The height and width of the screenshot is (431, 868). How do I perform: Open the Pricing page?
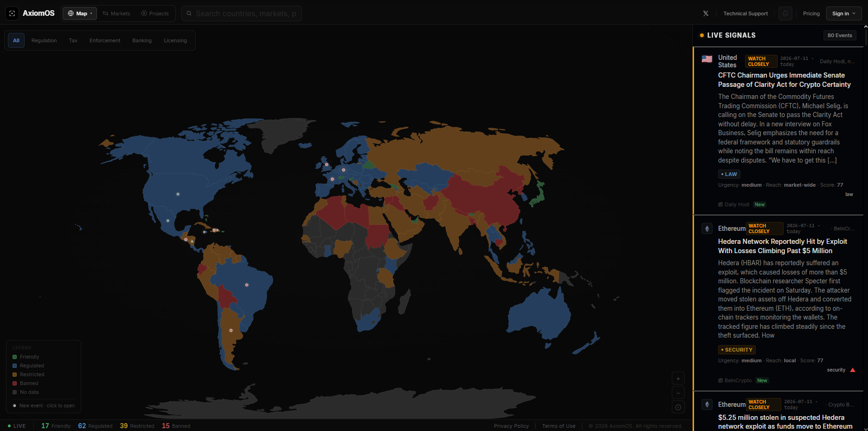click(811, 13)
